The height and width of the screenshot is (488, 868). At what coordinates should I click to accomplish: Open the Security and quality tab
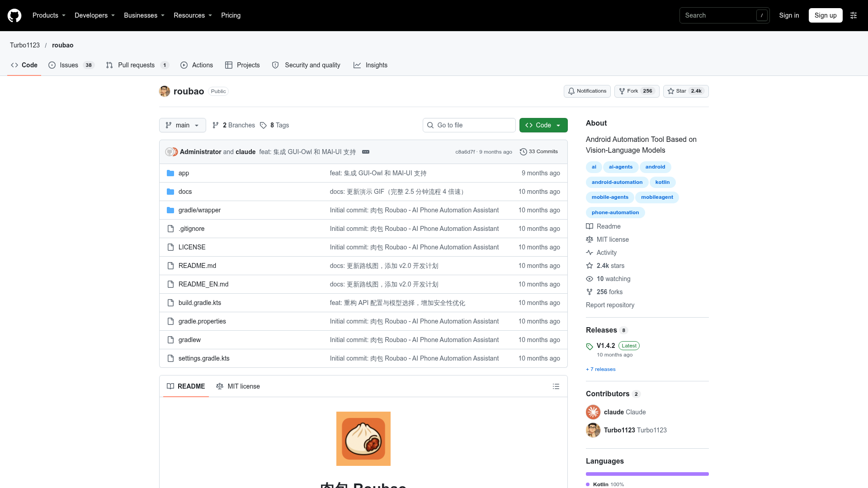[x=306, y=65]
